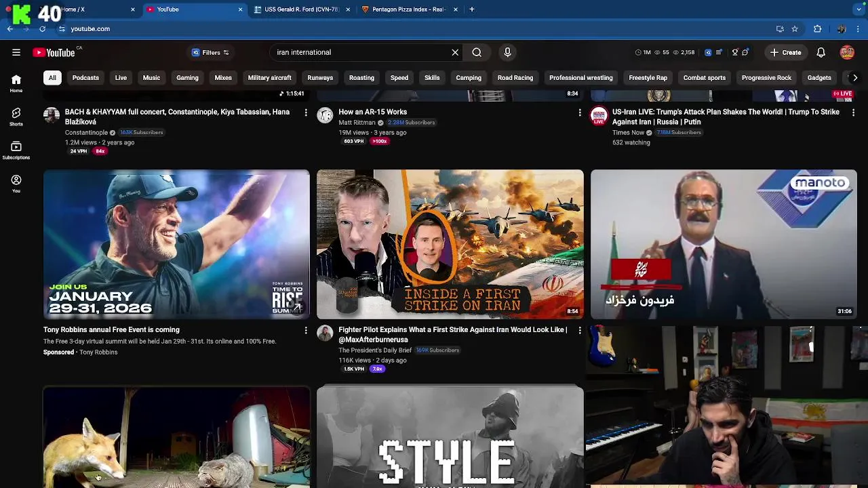This screenshot has width=868, height=488.
Task: Open options for the BACH & KHAYYAM video
Action: coord(306,113)
